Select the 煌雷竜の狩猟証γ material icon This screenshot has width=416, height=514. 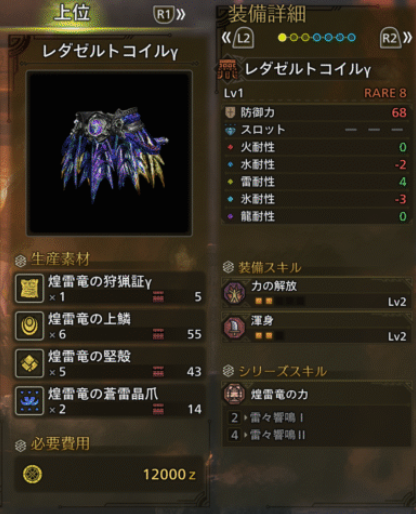tap(29, 288)
